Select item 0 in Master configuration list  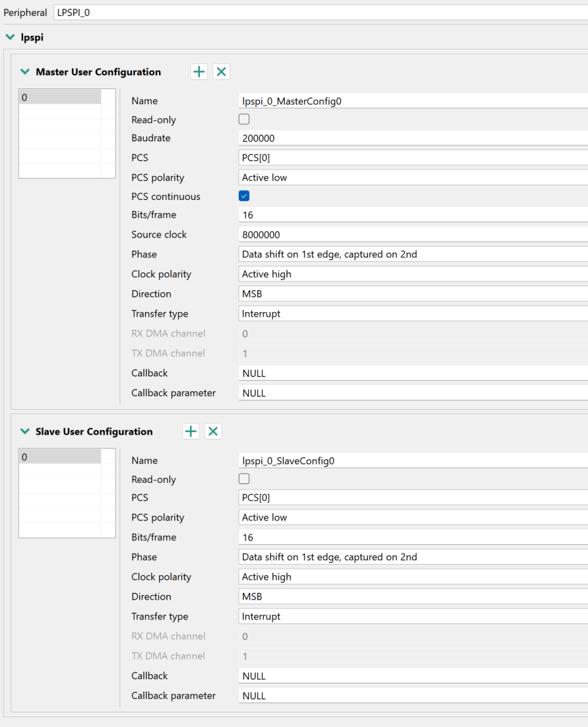point(59,98)
